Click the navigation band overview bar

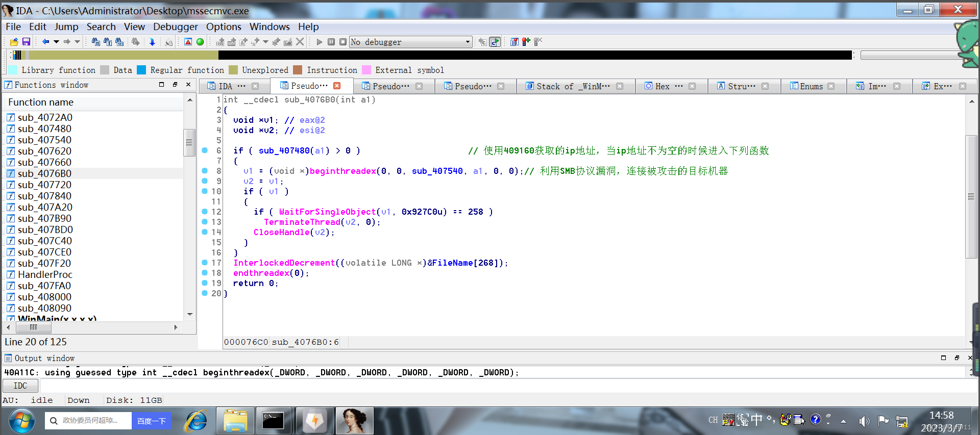point(431,55)
